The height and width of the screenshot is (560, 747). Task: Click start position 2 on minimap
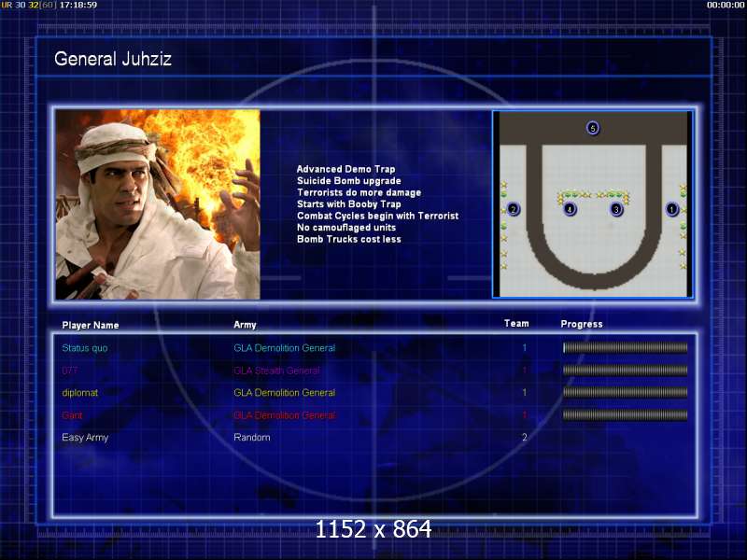tap(513, 209)
